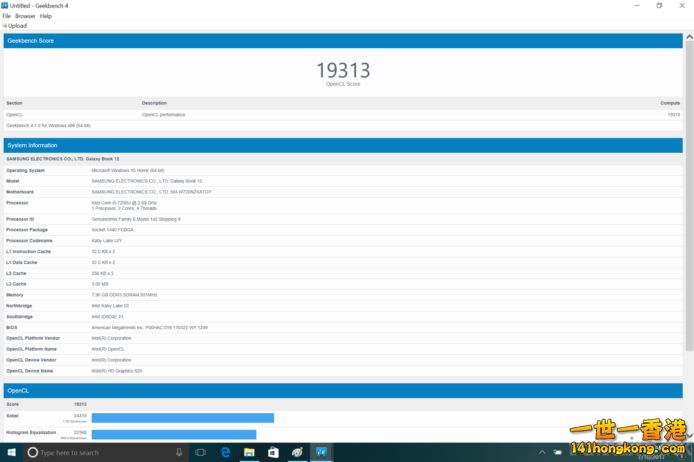Click the taskbar icon beside Store
The width and height of the screenshot is (694, 462).
tap(297, 452)
